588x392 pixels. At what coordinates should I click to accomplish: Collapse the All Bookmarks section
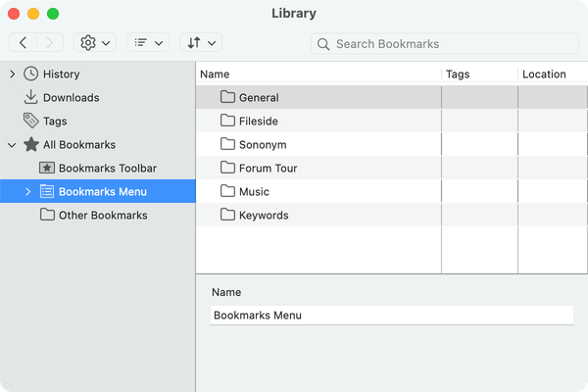(x=12, y=145)
